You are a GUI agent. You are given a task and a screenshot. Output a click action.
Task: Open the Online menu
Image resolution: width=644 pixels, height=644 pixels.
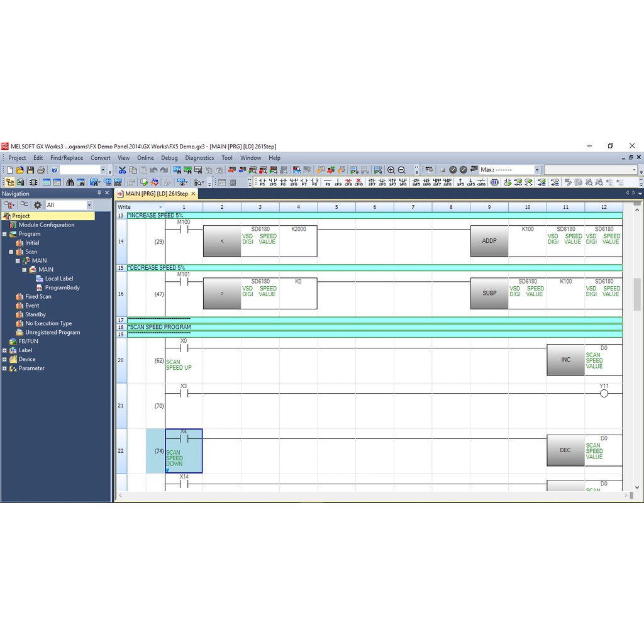[145, 158]
